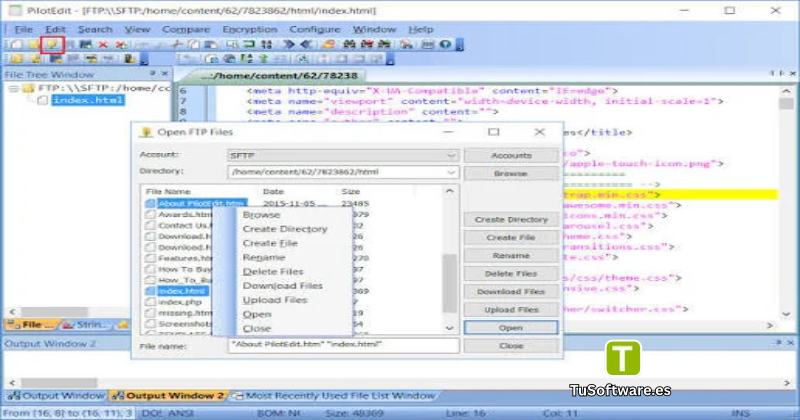Pin the File Tree Window panel
800x420 pixels.
click(153, 74)
